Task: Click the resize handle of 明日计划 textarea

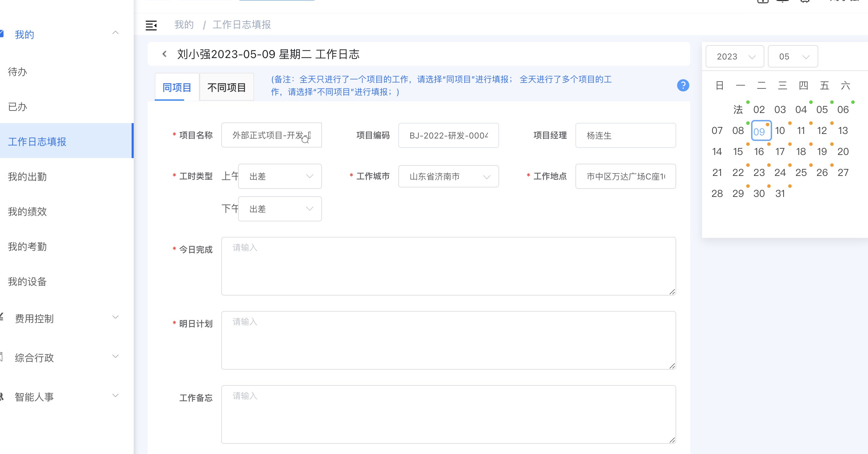Action: pyautogui.click(x=672, y=366)
